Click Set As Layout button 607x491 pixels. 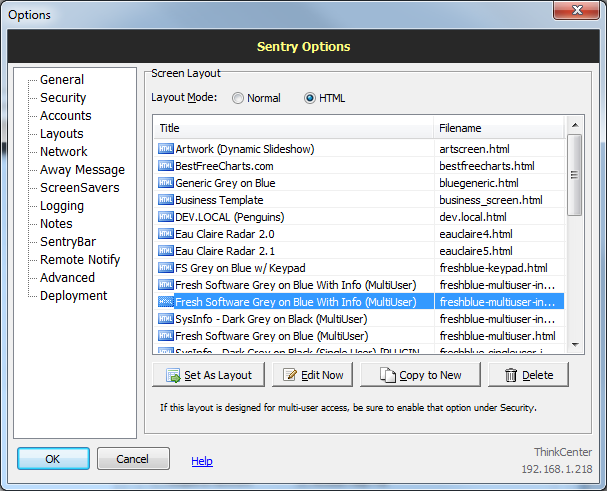[208, 375]
